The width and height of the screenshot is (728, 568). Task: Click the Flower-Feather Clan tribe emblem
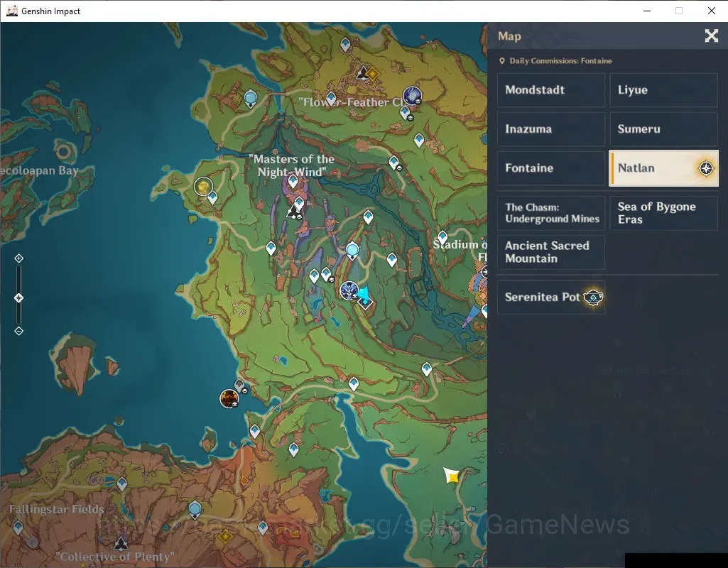pyautogui.click(x=362, y=73)
